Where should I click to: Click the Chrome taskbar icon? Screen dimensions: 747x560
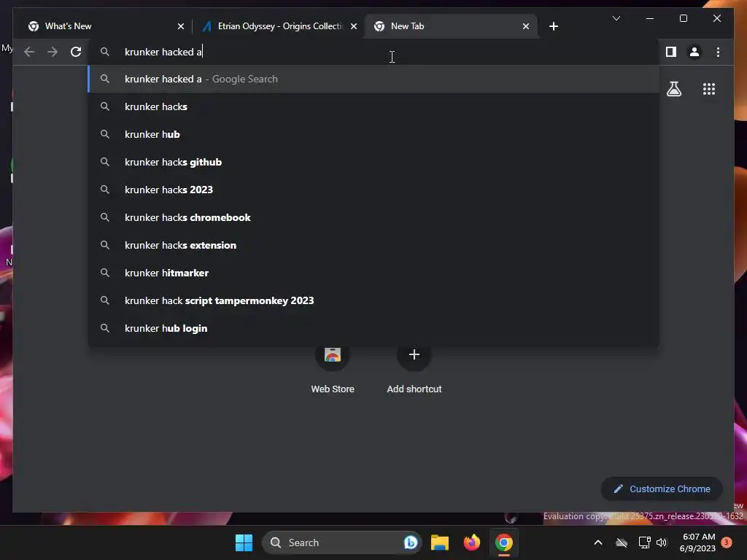[503, 542]
